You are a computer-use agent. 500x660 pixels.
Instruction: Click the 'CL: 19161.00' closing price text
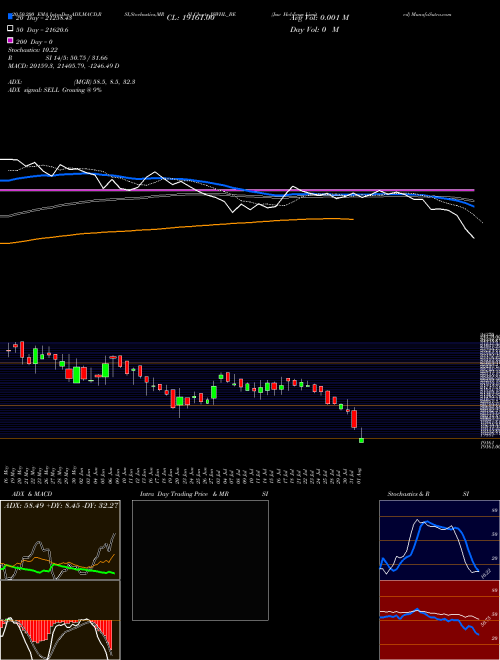click(x=191, y=18)
